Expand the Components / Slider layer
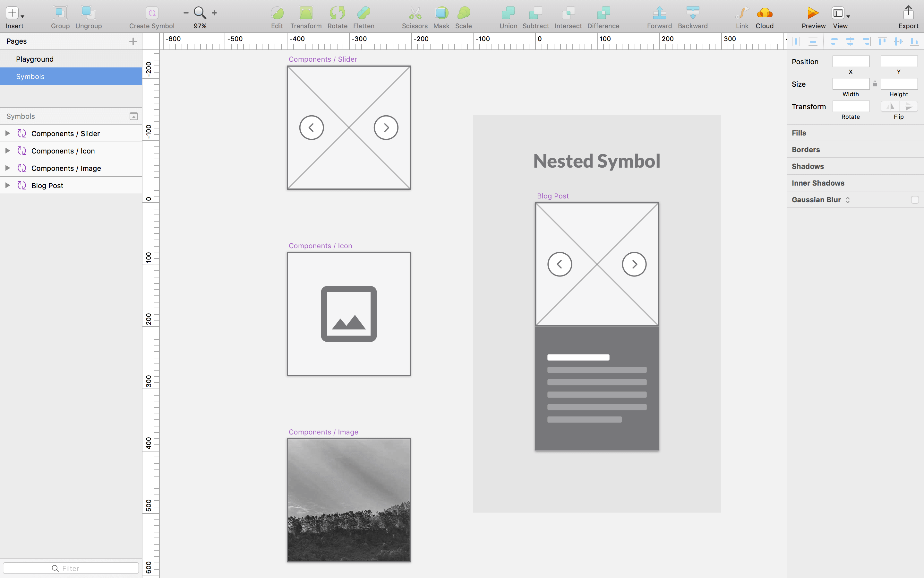 tap(8, 133)
